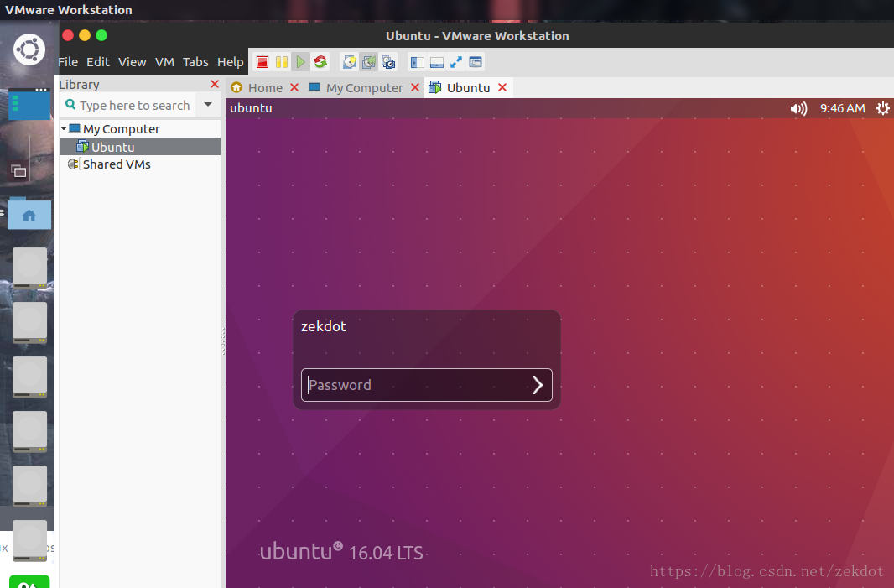Viewport: 894px width, 588px height.
Task: Power off VM with red stop icon
Action: [x=262, y=62]
